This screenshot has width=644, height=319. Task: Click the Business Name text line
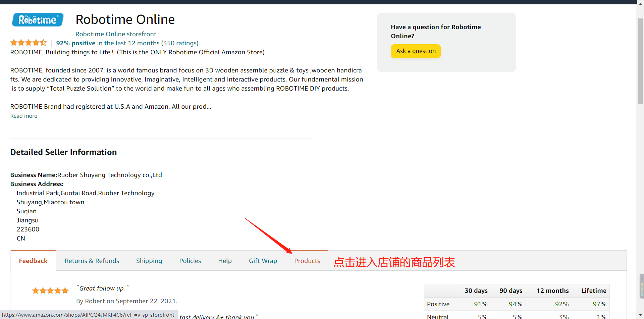pos(86,175)
